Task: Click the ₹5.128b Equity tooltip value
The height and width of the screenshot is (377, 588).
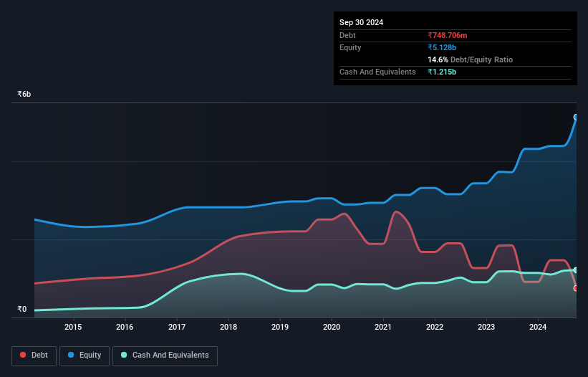Action: point(443,47)
